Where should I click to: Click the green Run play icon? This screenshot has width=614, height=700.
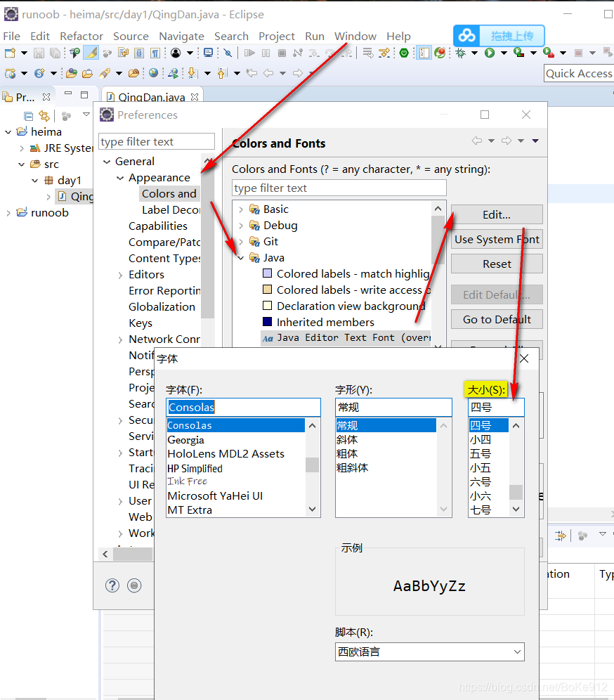pyautogui.click(x=490, y=53)
